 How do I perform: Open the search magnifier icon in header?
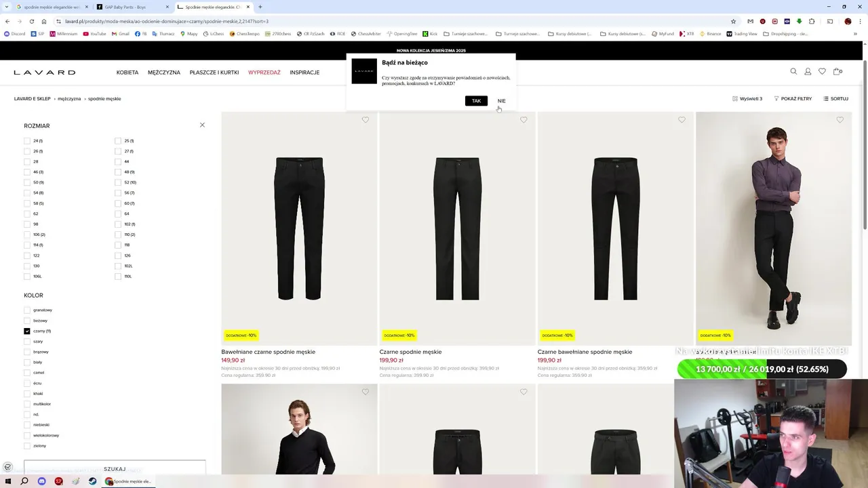click(793, 71)
